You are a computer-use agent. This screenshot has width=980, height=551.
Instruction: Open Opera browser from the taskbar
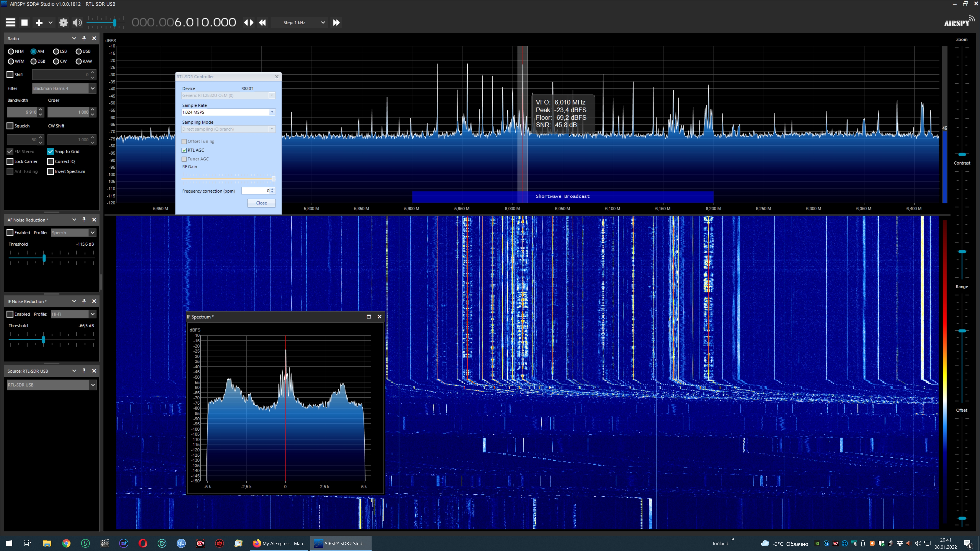click(x=143, y=543)
